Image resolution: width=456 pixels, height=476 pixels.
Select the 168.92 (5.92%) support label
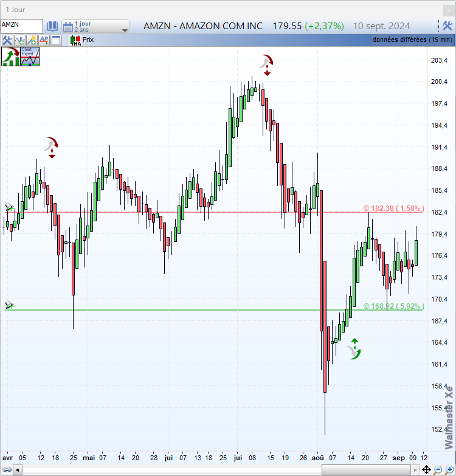coord(393,306)
